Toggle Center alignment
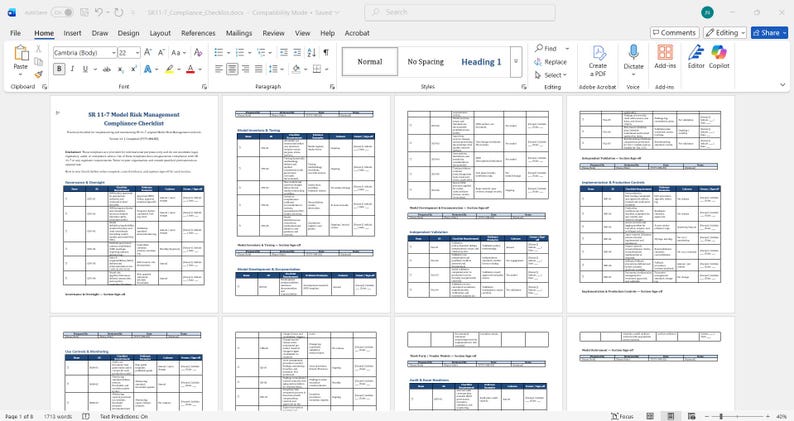This screenshot has width=794, height=421. click(232, 69)
